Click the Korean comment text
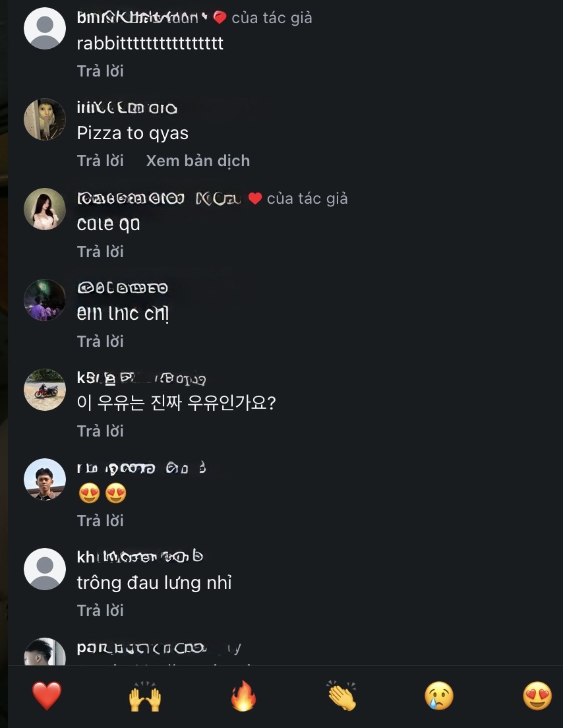The height and width of the screenshot is (728, 563). [x=177, y=402]
